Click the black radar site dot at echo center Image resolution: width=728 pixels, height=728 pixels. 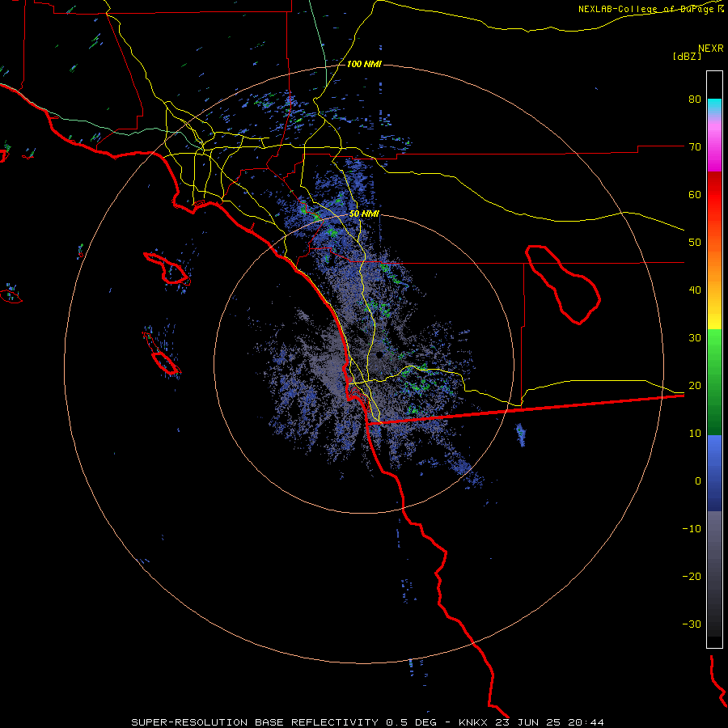[379, 355]
